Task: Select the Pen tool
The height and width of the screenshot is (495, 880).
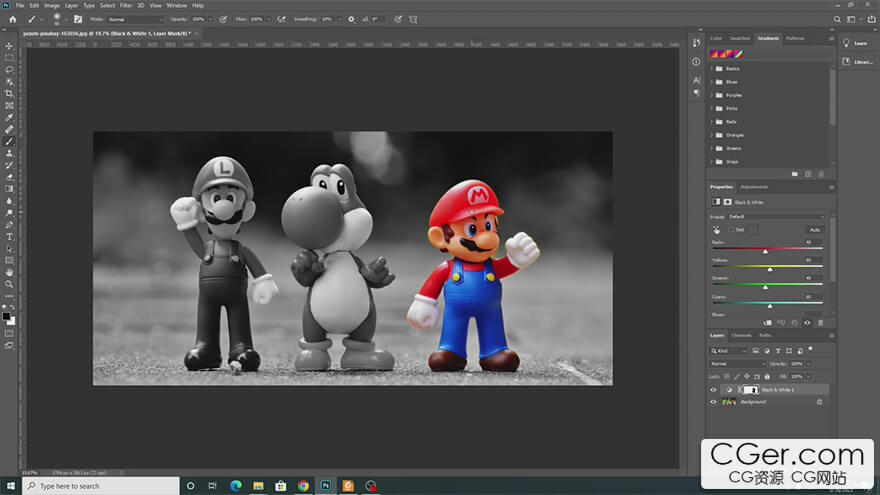Action: click(x=9, y=224)
